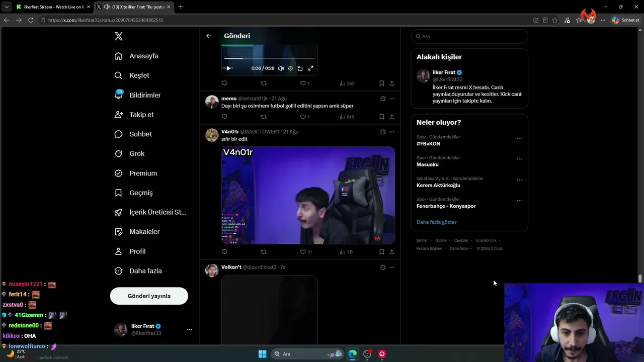Reply to the top video tweet with 352 views
Screen dimensions: 644x362
224,83
